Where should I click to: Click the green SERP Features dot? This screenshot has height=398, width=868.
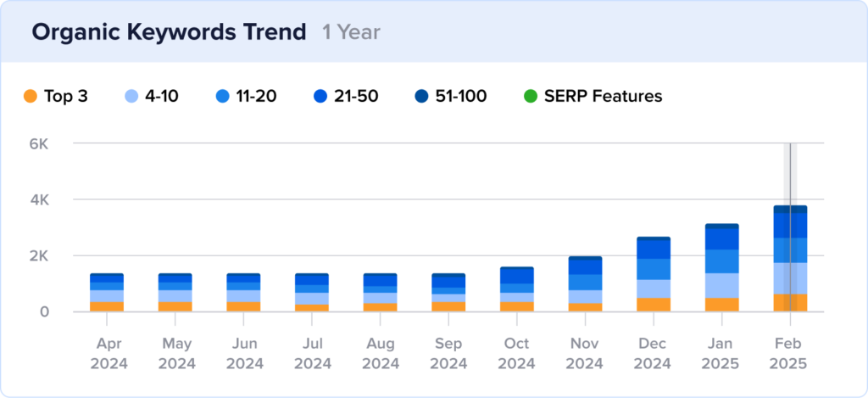click(530, 97)
